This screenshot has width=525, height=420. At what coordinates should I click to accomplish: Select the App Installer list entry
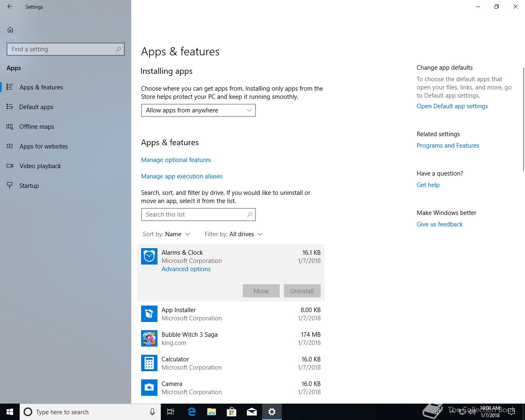click(x=231, y=314)
